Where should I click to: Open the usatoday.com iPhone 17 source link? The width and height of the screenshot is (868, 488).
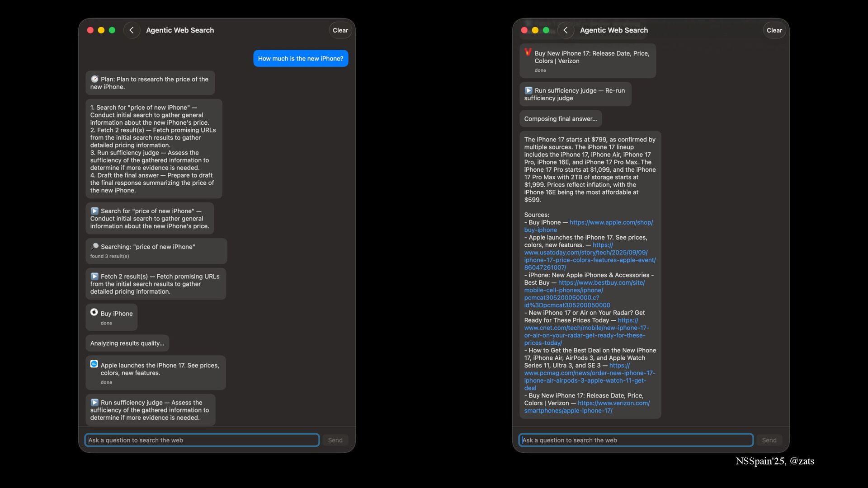pyautogui.click(x=586, y=253)
